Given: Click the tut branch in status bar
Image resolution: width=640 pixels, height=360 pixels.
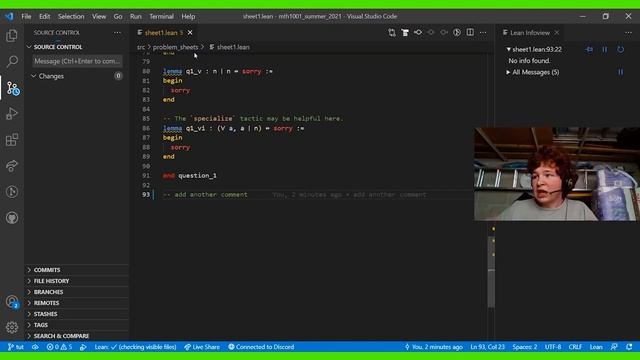Looking at the screenshot, I should (x=16, y=347).
